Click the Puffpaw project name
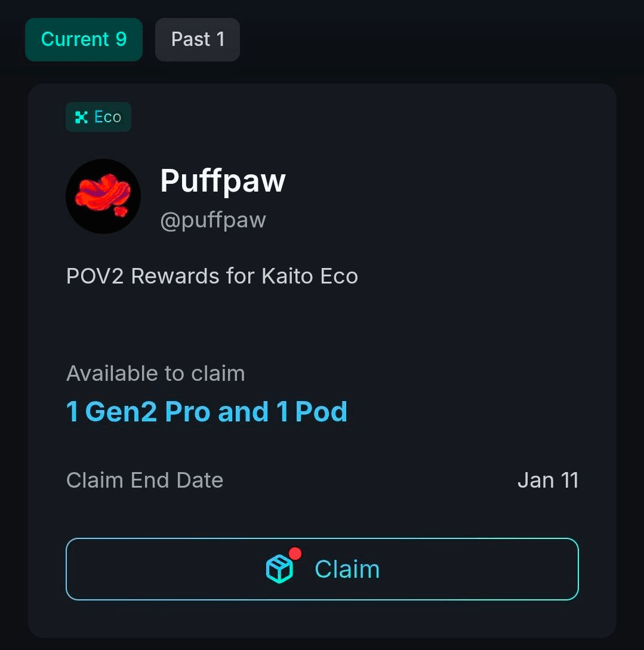The height and width of the screenshot is (650, 644). pyautogui.click(x=223, y=180)
